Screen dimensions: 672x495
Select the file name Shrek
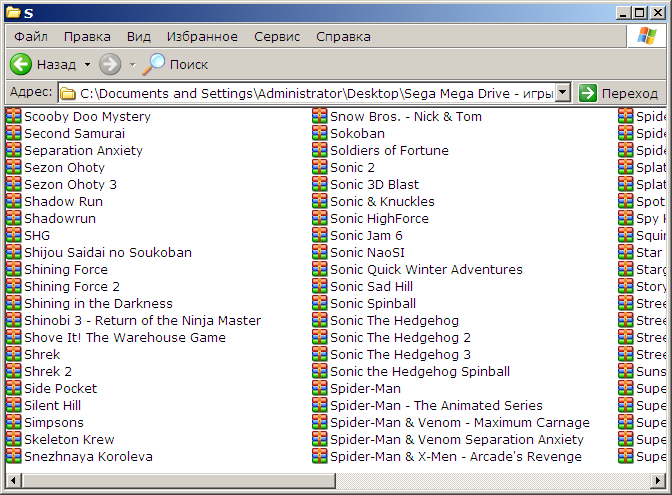[42, 355]
